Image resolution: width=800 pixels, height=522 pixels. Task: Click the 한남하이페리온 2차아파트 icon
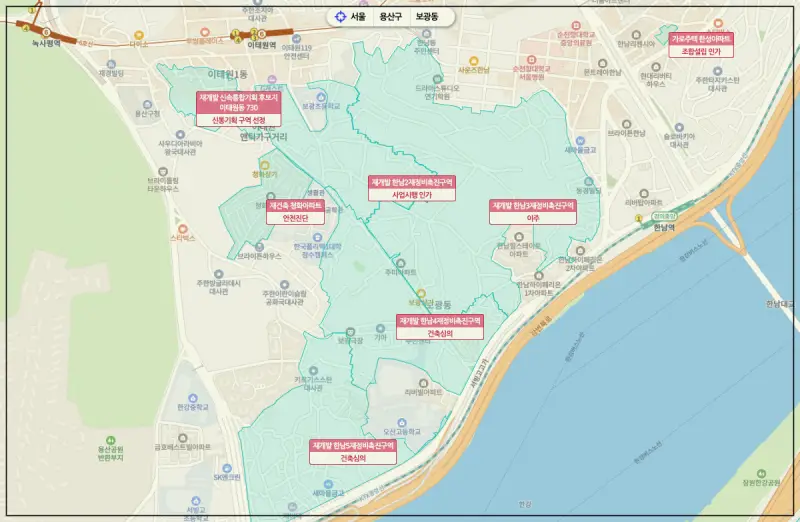coord(580,251)
